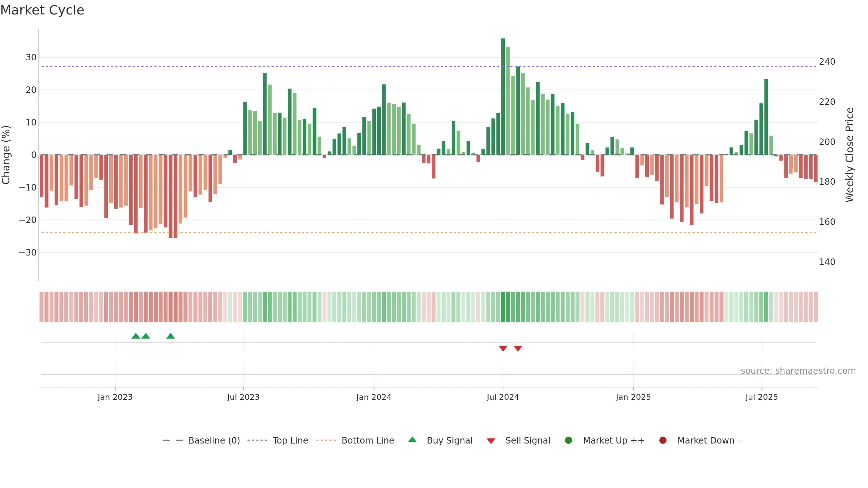Click the dark red Market Down legend circle
The image size is (868, 488).
pos(663,440)
